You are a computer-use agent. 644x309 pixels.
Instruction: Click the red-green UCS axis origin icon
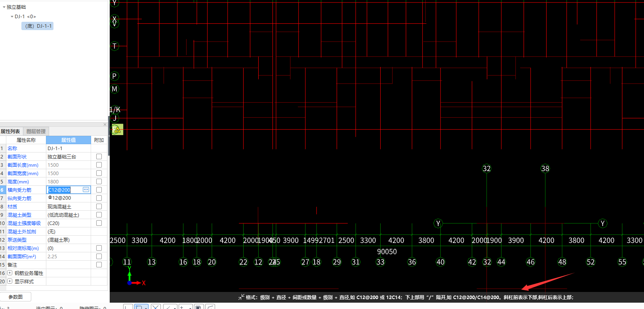130,282
